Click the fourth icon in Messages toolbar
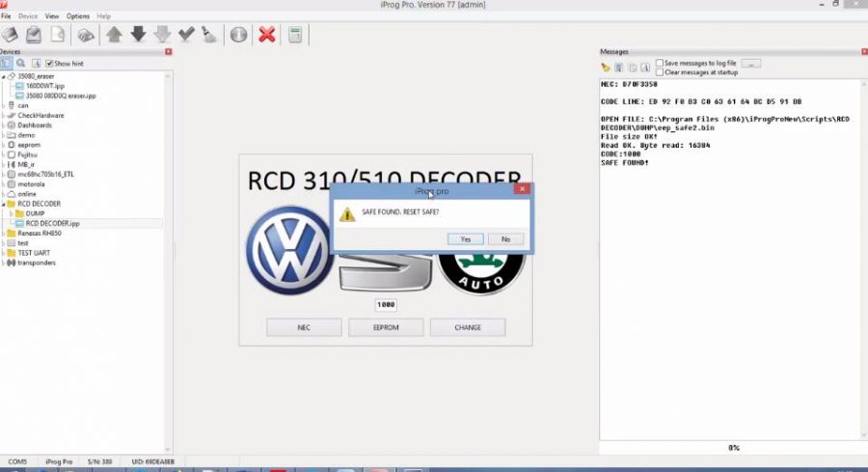This screenshot has width=868, height=472. [645, 68]
